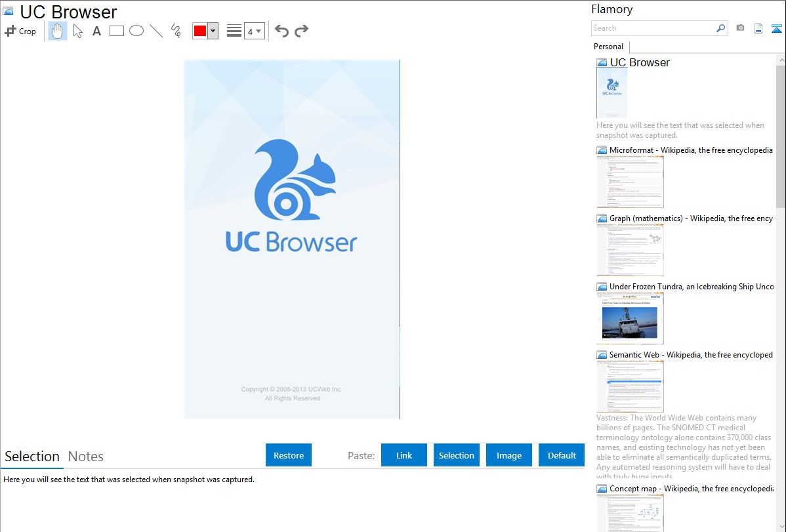The width and height of the screenshot is (786, 532).
Task: Click the camera capture snapshot icon
Action: (740, 28)
